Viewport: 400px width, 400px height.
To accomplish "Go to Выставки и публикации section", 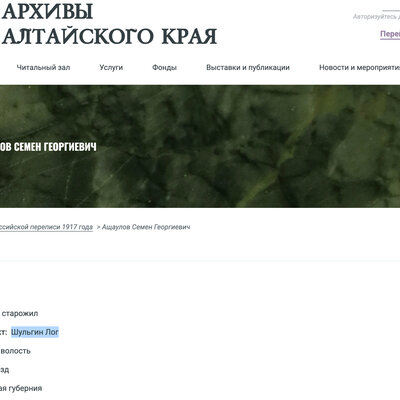I will 248,67.
